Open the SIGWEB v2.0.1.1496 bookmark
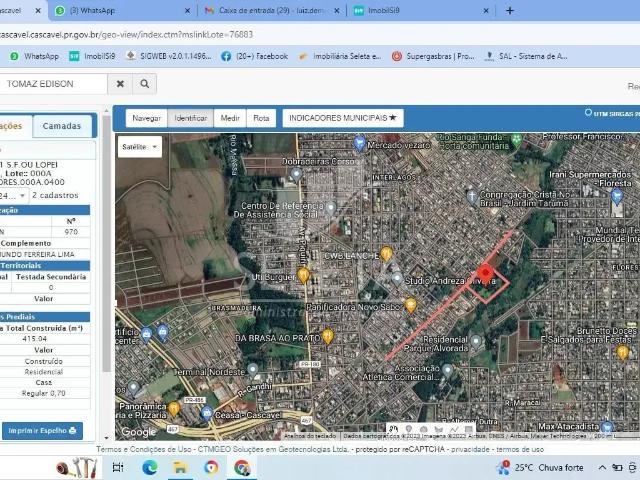Image resolution: width=640 pixels, height=480 pixels. point(169,56)
